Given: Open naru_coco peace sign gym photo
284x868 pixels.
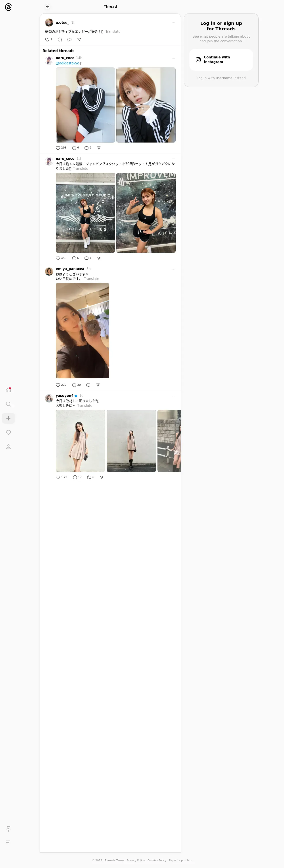Looking at the screenshot, I should (146, 213).
